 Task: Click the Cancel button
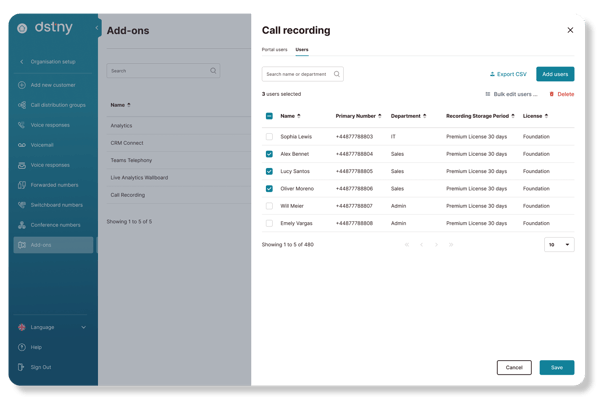pos(514,367)
